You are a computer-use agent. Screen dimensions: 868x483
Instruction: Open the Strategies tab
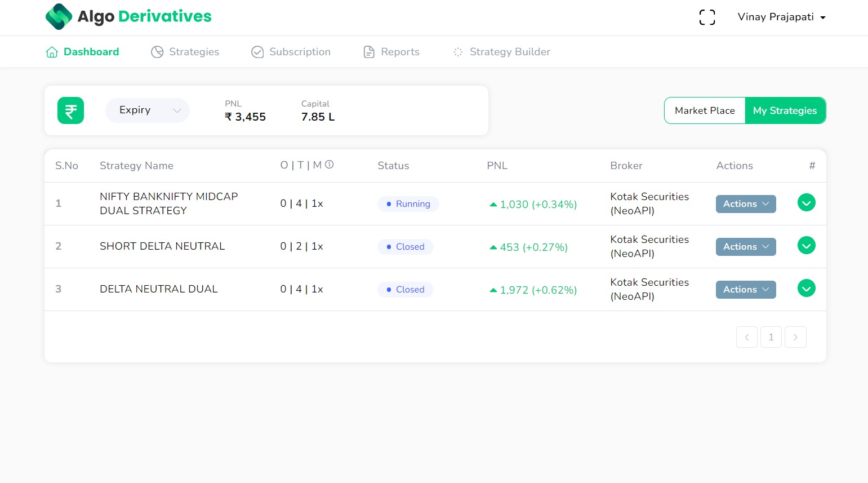(185, 52)
